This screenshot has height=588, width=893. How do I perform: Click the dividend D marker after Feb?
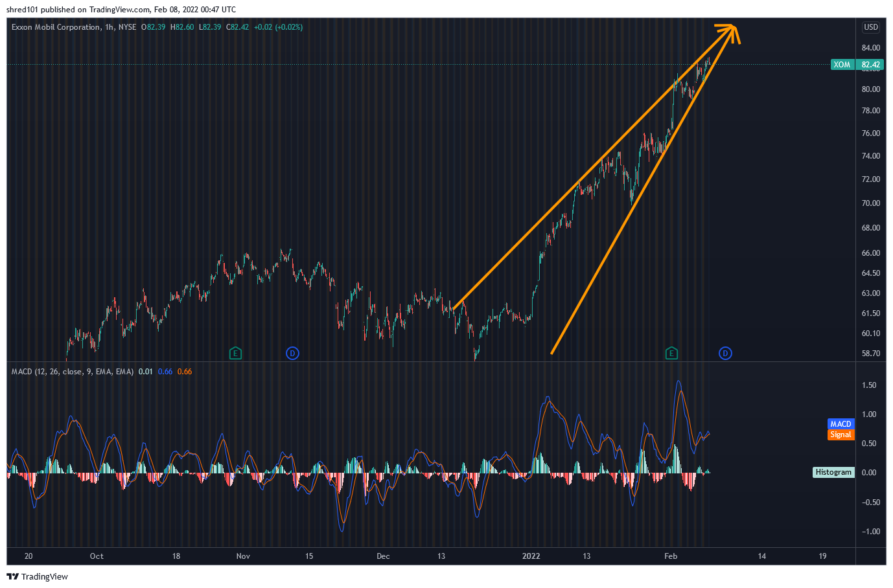click(725, 354)
